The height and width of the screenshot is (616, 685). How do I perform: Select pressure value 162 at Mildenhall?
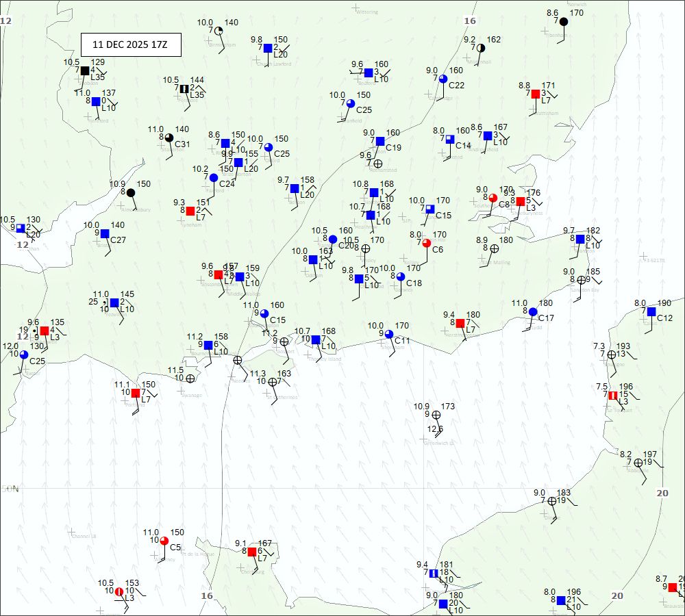494,39
